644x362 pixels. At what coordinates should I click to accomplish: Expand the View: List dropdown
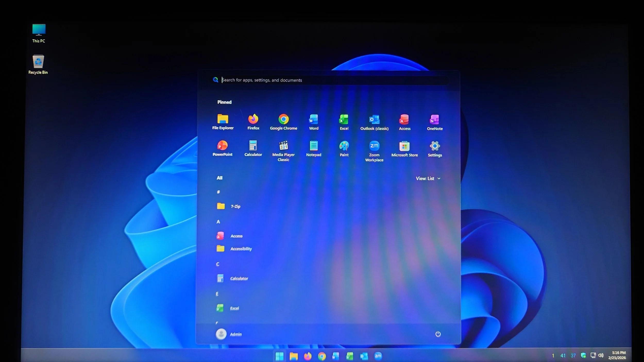[428, 178]
